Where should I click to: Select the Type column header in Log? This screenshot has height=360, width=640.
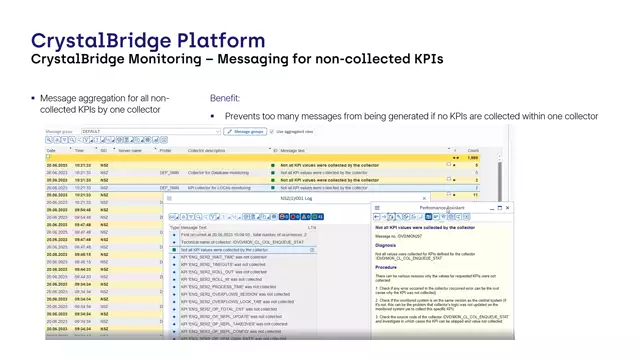(x=174, y=227)
